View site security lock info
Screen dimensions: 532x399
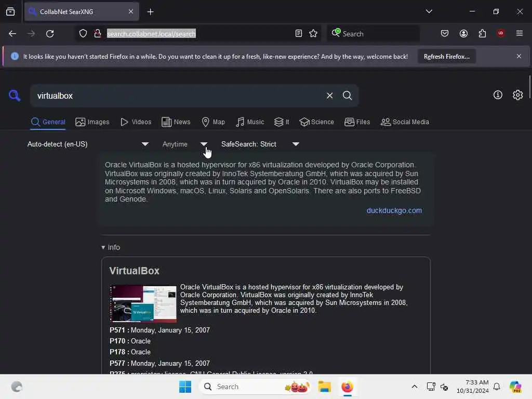(x=98, y=34)
